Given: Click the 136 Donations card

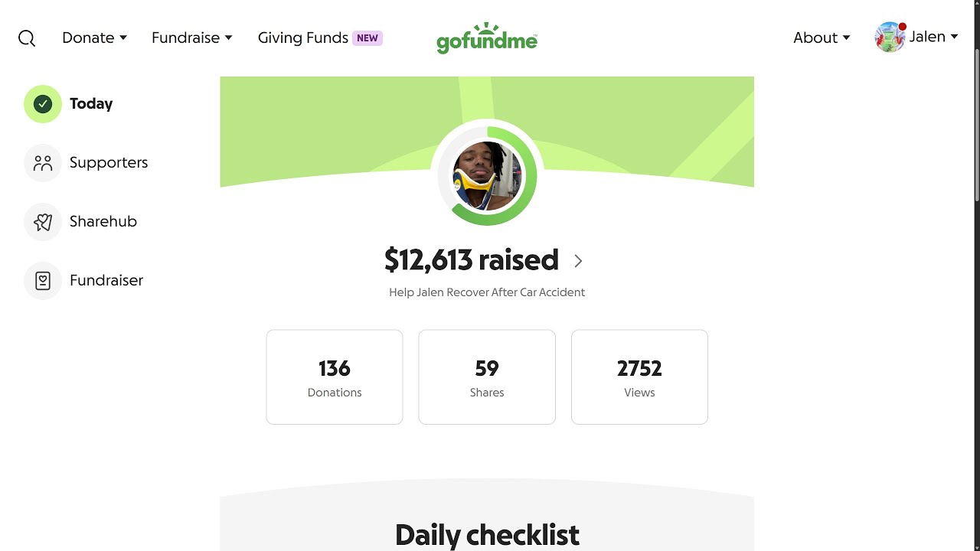Looking at the screenshot, I should (335, 377).
